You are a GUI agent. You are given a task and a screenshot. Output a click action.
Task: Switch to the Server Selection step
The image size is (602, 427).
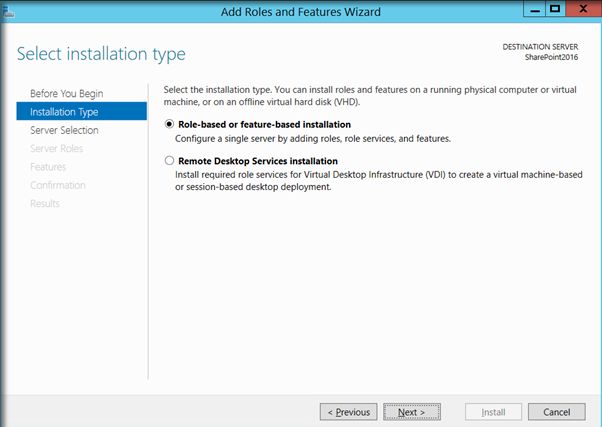click(64, 130)
